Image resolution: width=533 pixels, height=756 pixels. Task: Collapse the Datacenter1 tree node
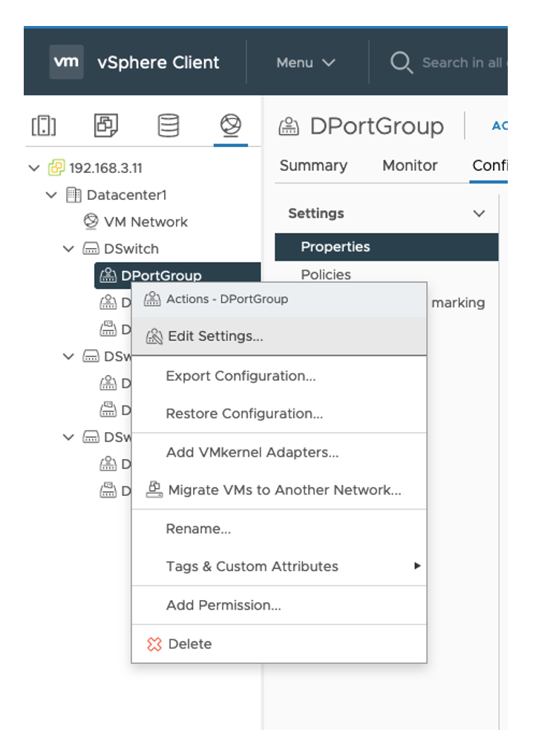pos(51,195)
